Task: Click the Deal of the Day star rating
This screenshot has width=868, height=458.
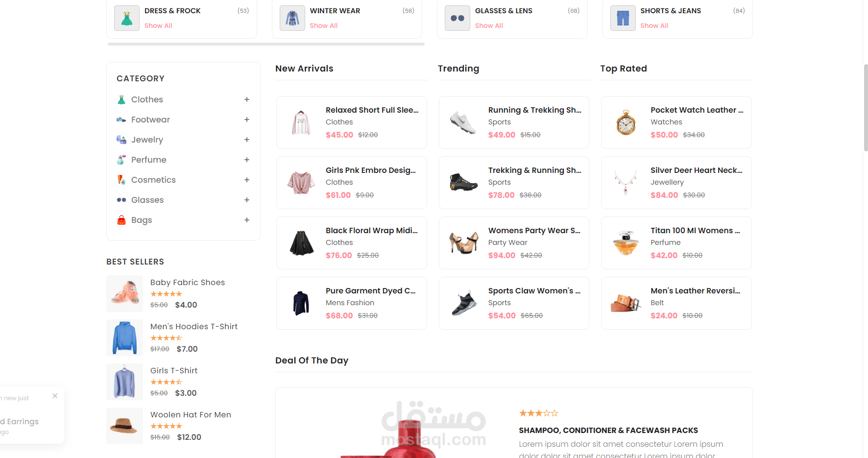Action: [538, 413]
